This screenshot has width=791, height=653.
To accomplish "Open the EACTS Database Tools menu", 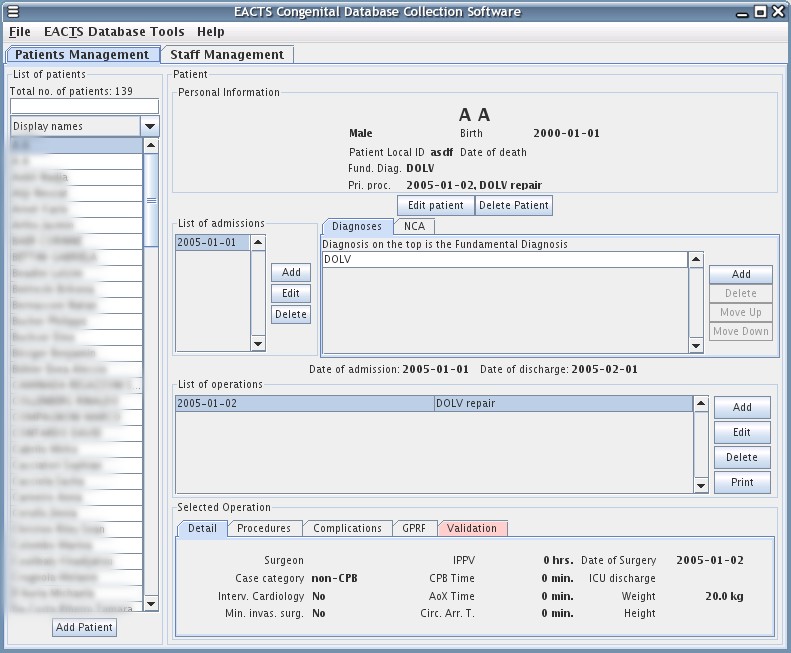I will click(114, 32).
